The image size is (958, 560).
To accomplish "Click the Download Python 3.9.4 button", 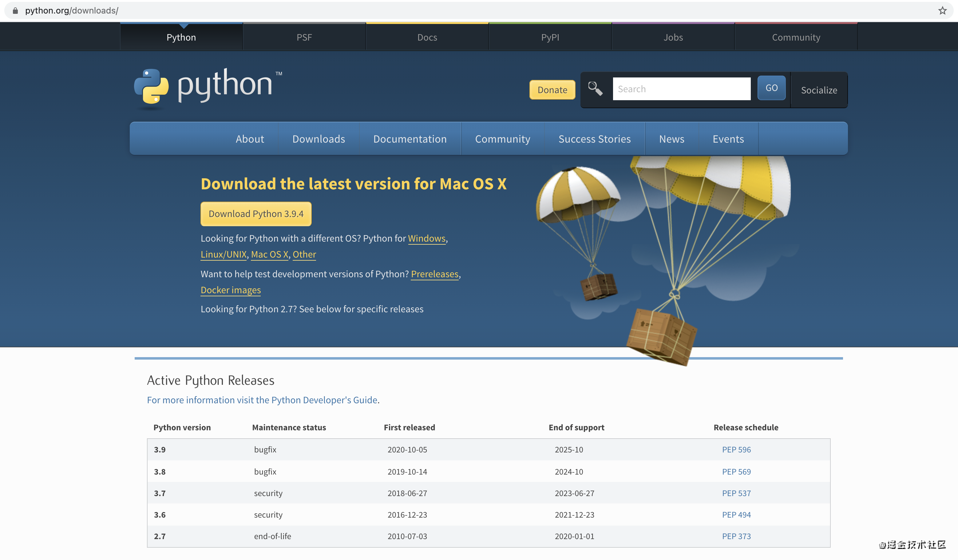I will pyautogui.click(x=256, y=214).
